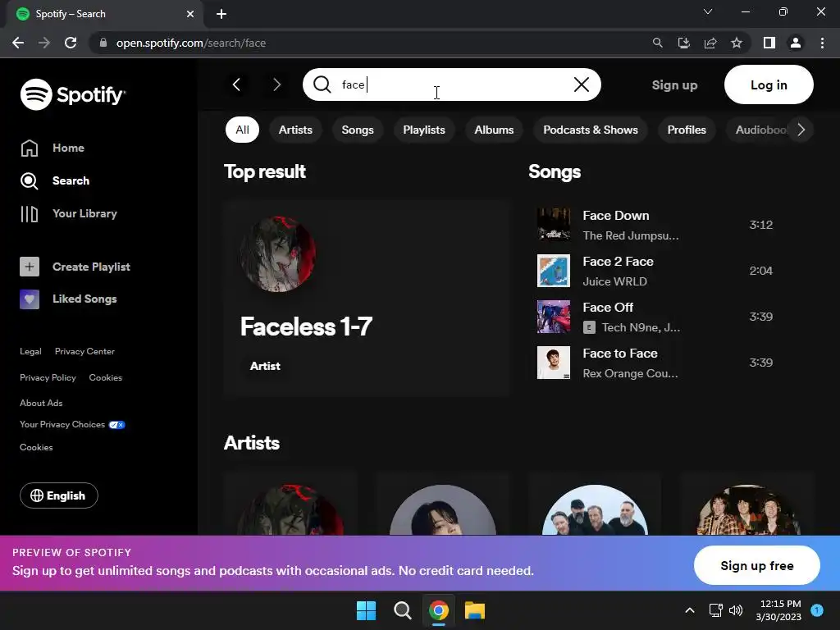Open Liked Songs heart icon

click(30, 299)
